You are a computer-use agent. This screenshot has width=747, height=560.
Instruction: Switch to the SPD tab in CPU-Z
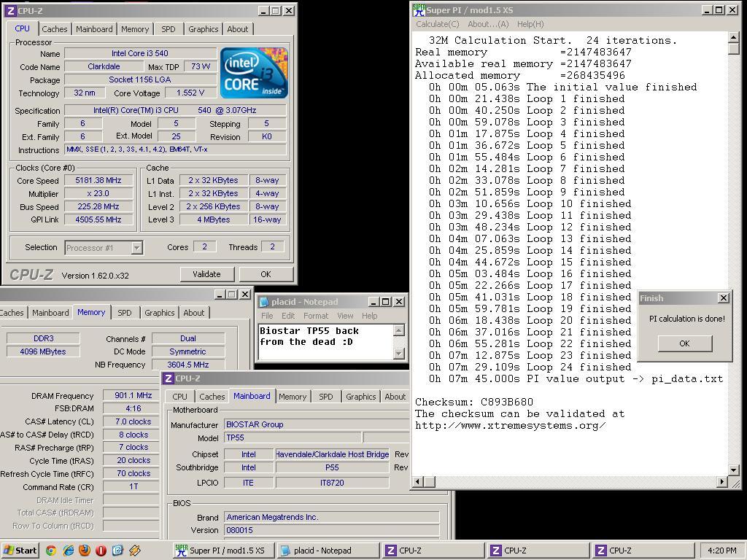click(x=168, y=29)
